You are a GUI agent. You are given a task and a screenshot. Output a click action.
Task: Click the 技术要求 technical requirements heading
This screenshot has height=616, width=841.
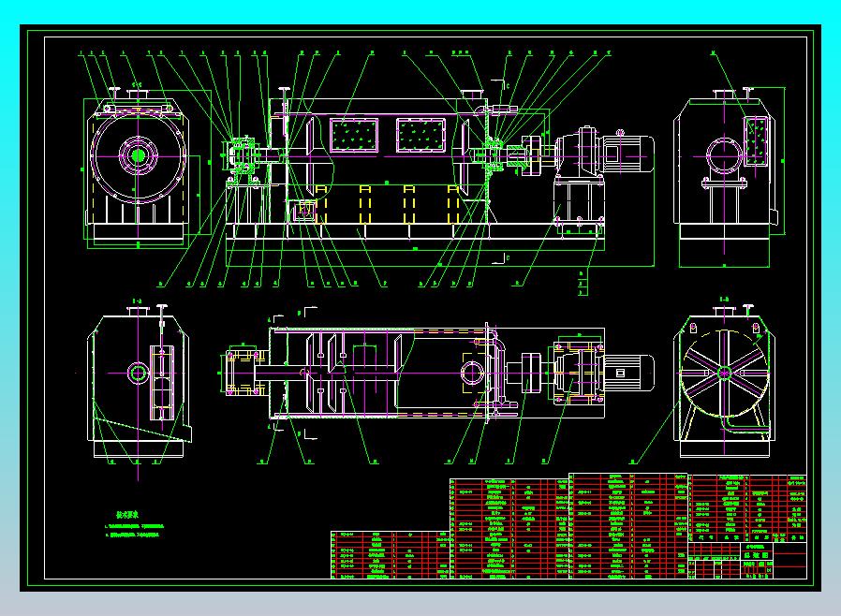tap(127, 515)
